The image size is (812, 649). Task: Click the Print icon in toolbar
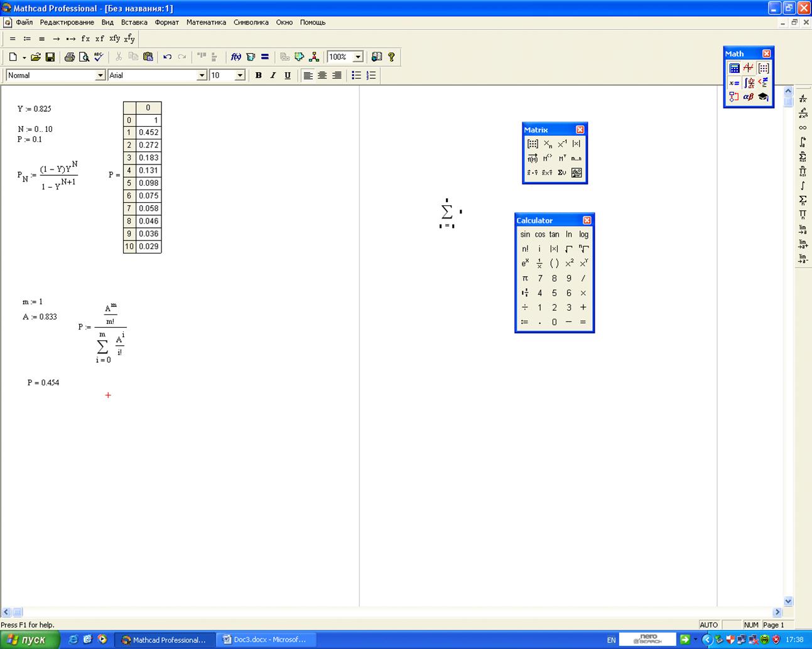[69, 57]
